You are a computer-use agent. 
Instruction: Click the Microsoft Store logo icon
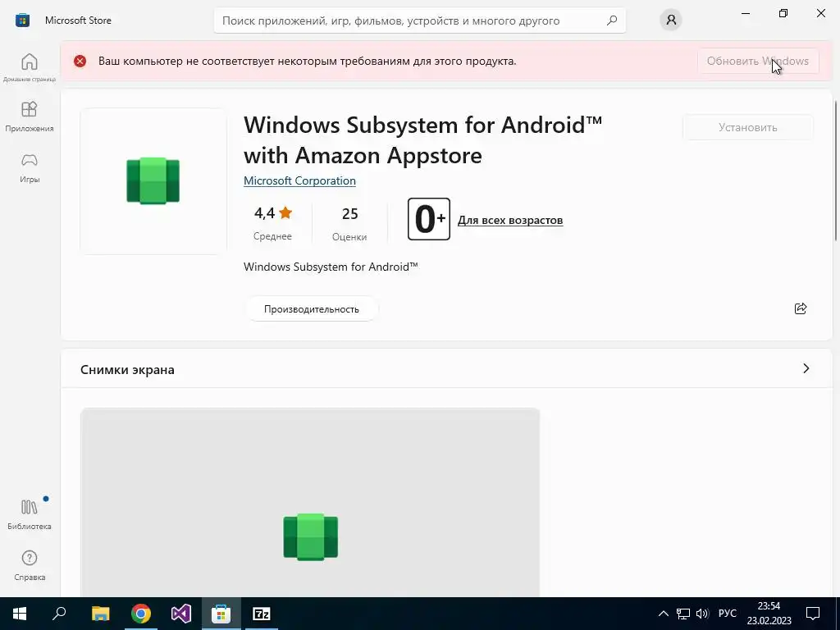22,21
